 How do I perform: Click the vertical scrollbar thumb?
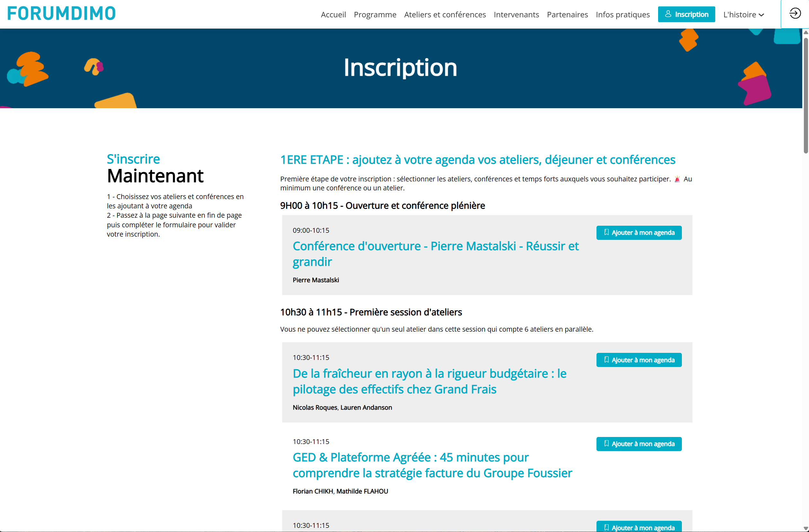[x=805, y=95]
